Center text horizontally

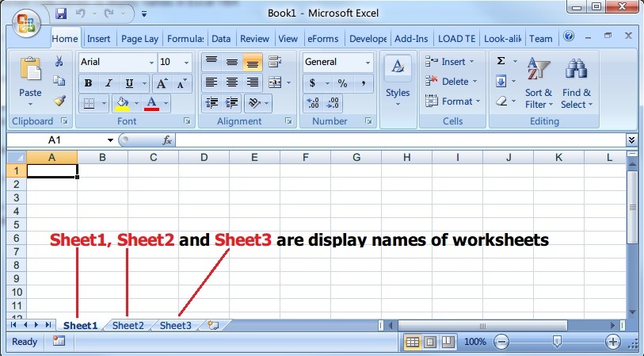pos(232,82)
